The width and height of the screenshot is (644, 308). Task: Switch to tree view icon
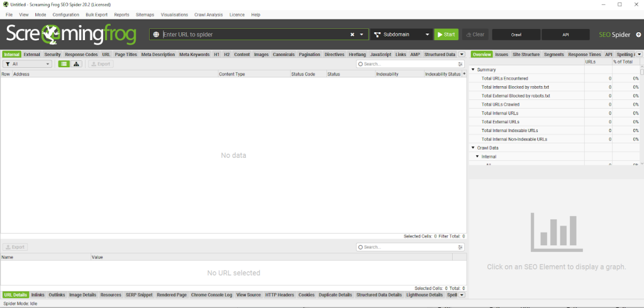pyautogui.click(x=76, y=64)
